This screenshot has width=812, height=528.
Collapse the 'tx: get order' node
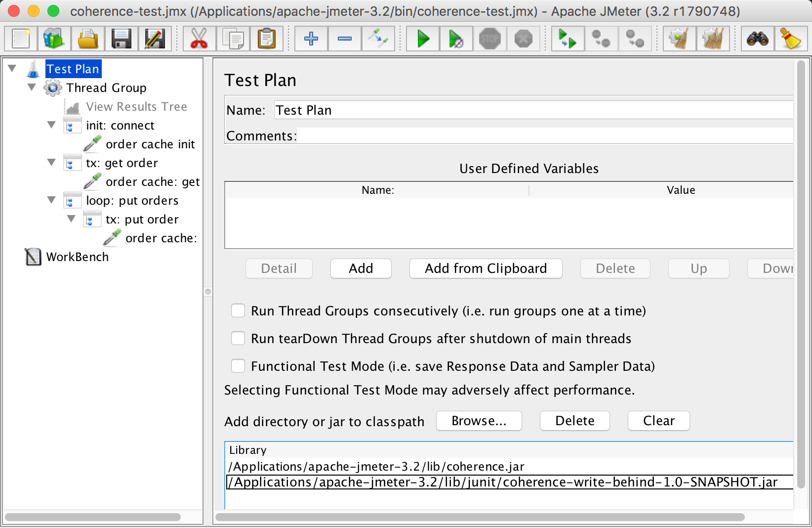click(x=52, y=162)
